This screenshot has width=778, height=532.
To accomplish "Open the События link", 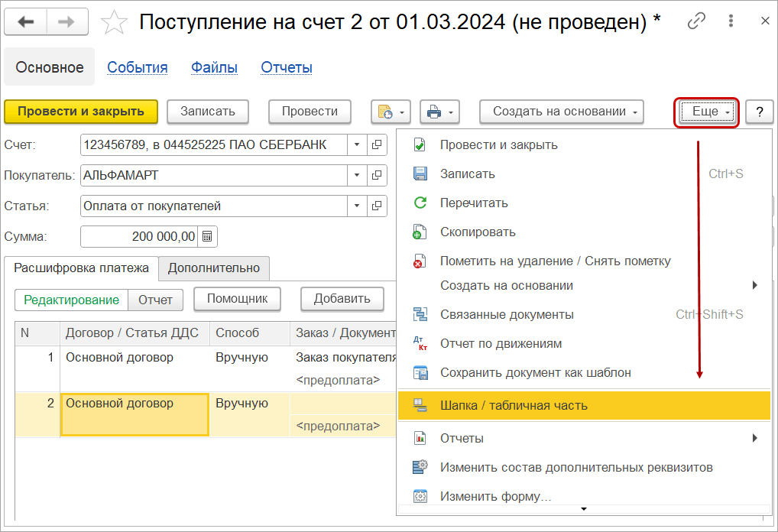I will (138, 67).
